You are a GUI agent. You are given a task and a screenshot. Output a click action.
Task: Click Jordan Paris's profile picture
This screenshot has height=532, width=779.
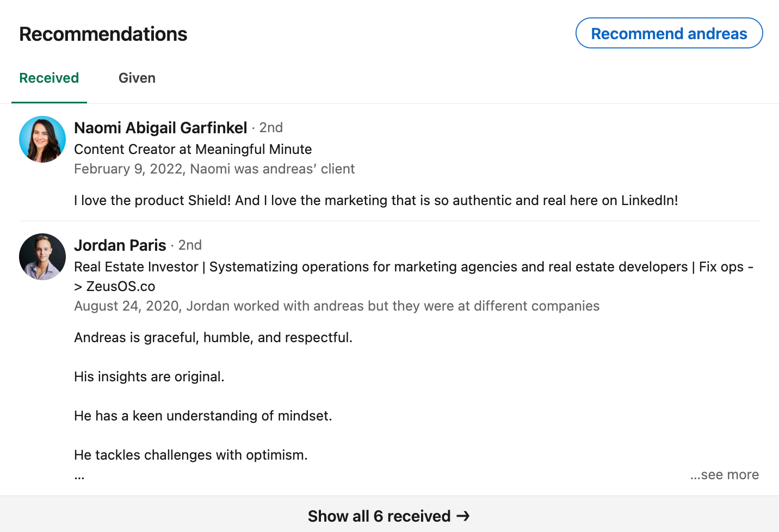[x=42, y=257]
